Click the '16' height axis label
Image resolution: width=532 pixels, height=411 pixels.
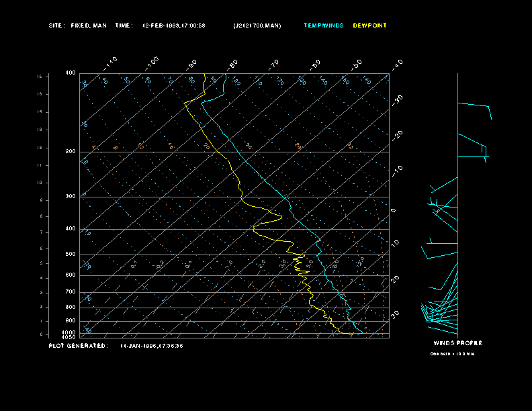[x=40, y=77]
